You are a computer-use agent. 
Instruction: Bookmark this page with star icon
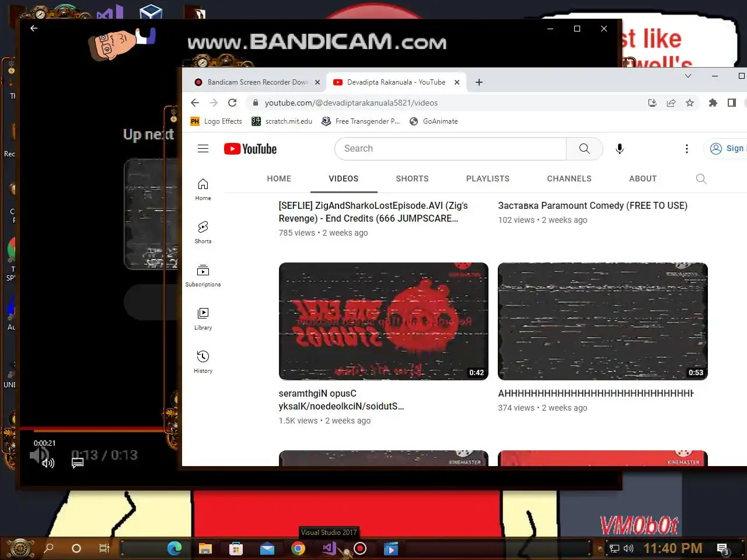pyautogui.click(x=690, y=103)
